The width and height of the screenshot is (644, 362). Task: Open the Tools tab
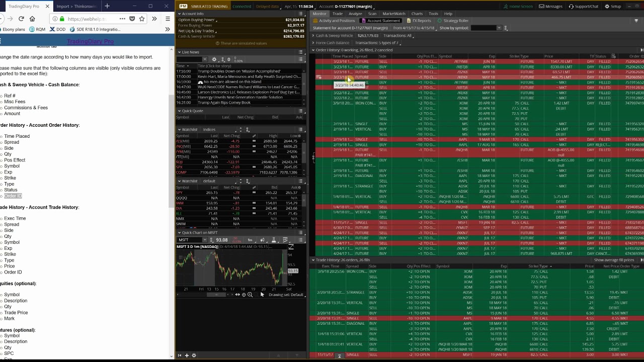(x=433, y=14)
